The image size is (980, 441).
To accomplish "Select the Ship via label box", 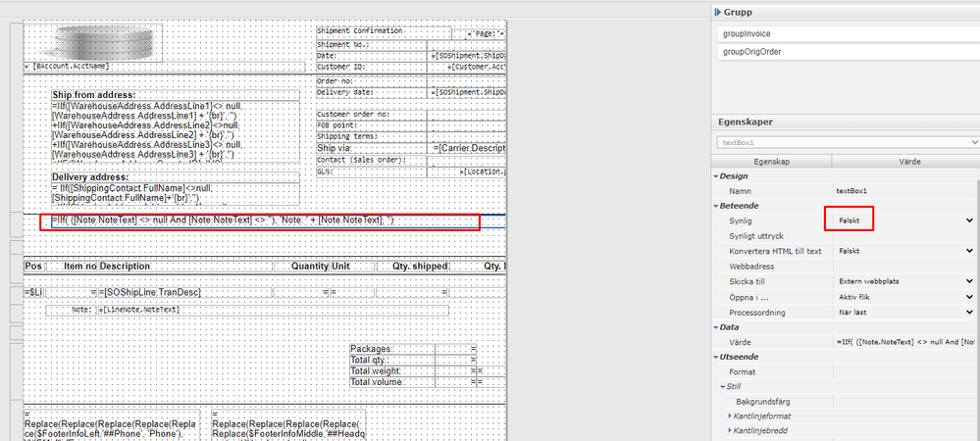I will pos(371,149).
